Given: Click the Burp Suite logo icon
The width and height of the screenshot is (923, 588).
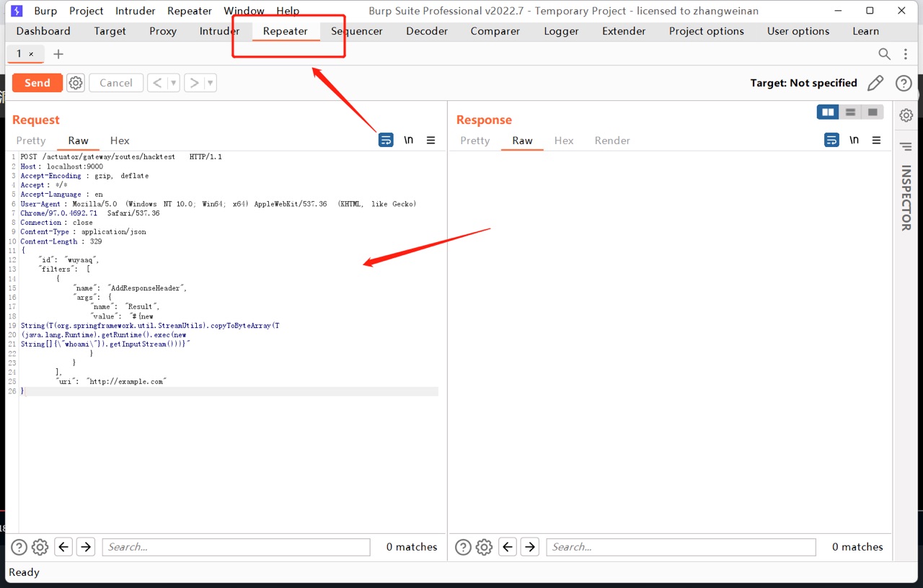Looking at the screenshot, I should (x=17, y=11).
